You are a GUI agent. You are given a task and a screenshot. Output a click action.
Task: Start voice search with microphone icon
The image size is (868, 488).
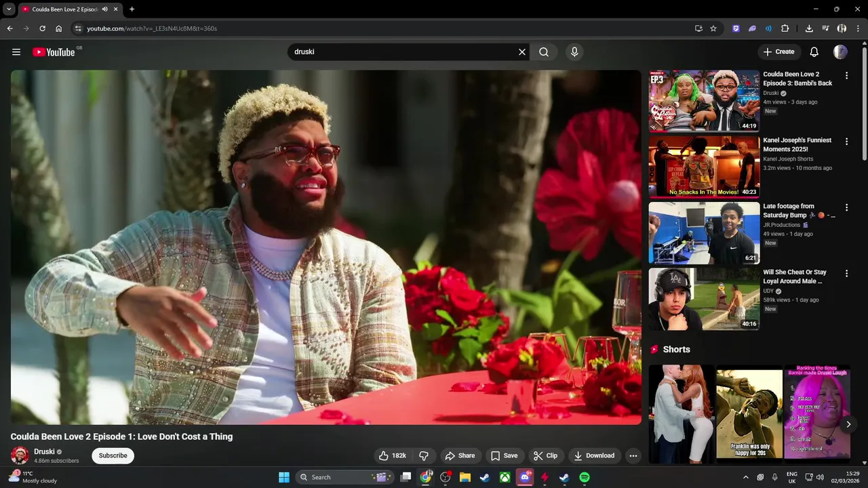pos(574,52)
